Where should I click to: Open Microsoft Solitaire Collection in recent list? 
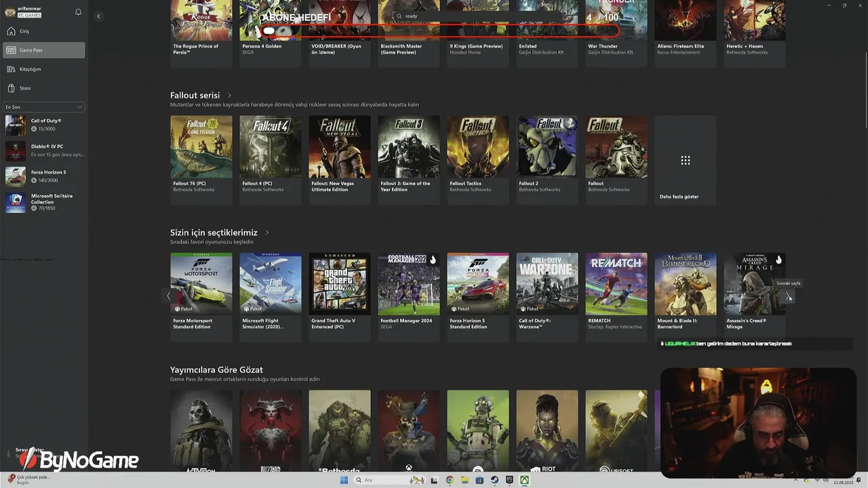(45, 202)
